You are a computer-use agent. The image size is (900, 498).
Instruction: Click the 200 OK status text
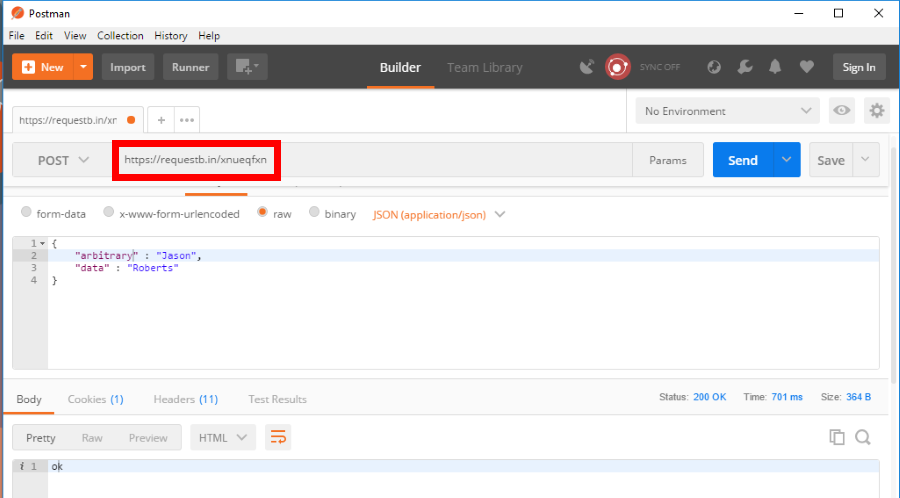pos(709,397)
